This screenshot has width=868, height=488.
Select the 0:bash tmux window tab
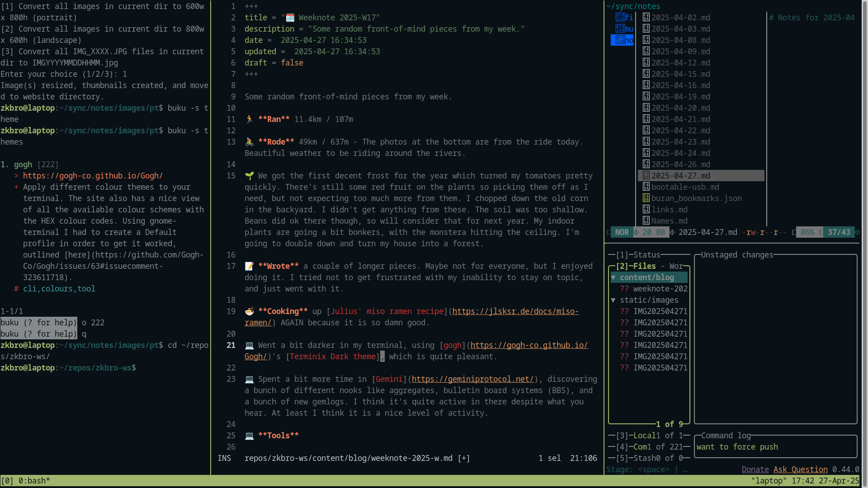[34, 480]
